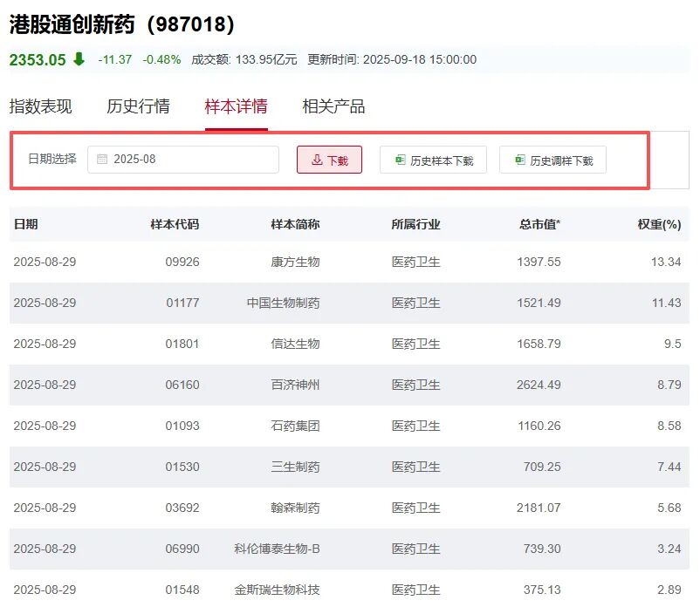Switch to the 历史行情 tab
700x607 pixels.
(x=138, y=106)
